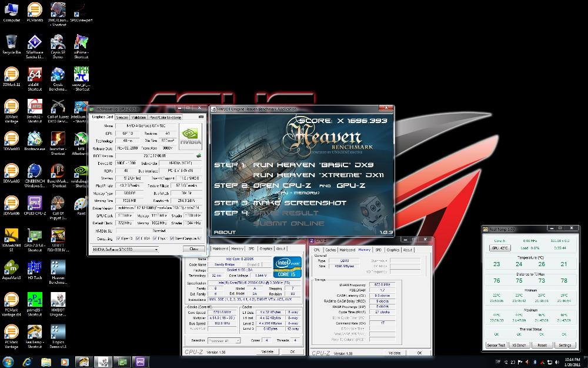Open the AquaMark3 desktop icon
Image resolution: width=588 pixels, height=368 pixels.
coord(11,270)
